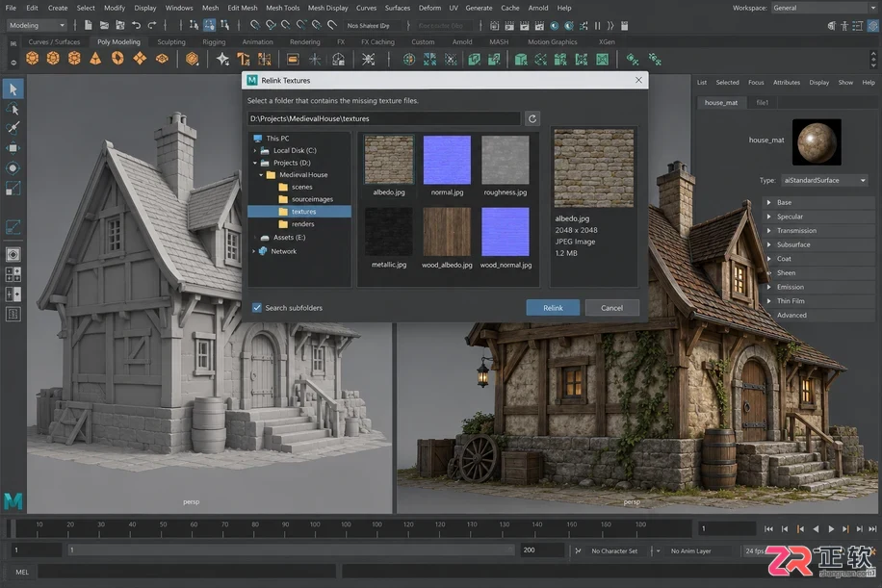Activate the Scale tool in toolbox
The width and height of the screenshot is (882, 588).
point(13,189)
